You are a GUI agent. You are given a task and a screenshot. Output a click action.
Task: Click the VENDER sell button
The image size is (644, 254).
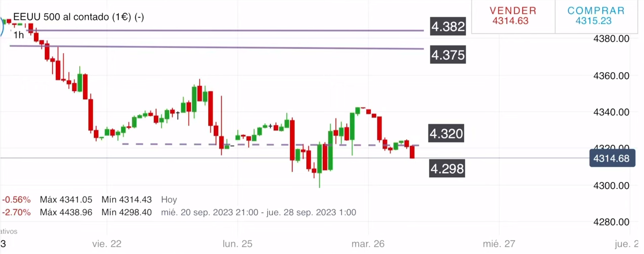coord(513,16)
